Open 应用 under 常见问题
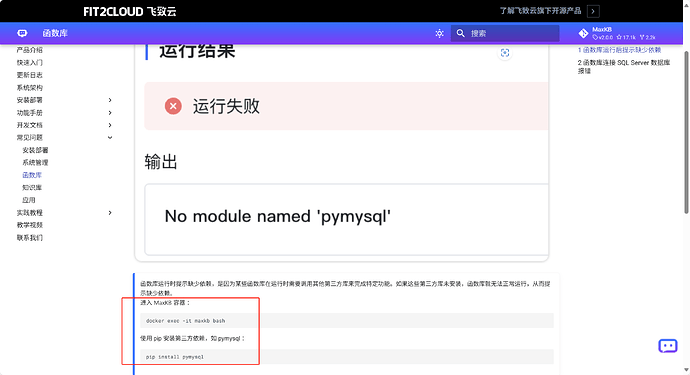The image size is (690, 375). 29,200
